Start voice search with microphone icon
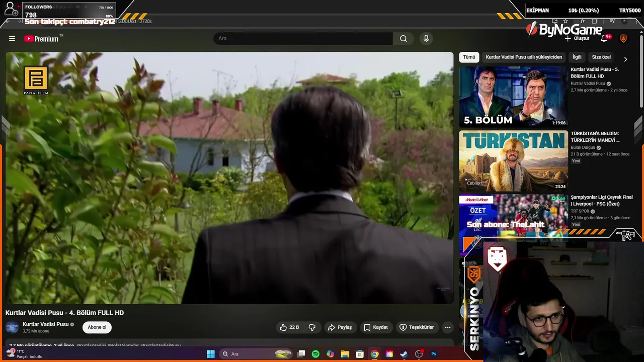The image size is (644, 362). point(426,39)
